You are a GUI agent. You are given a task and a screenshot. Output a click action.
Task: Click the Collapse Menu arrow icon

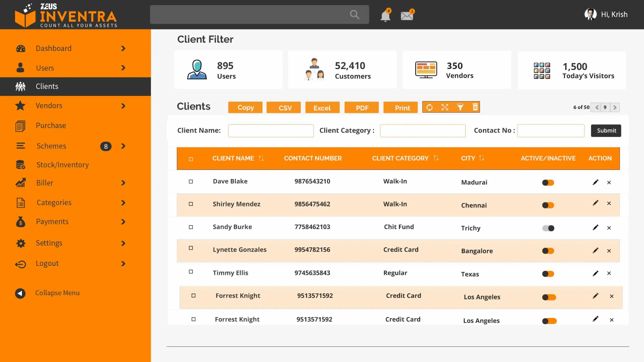[x=20, y=293]
